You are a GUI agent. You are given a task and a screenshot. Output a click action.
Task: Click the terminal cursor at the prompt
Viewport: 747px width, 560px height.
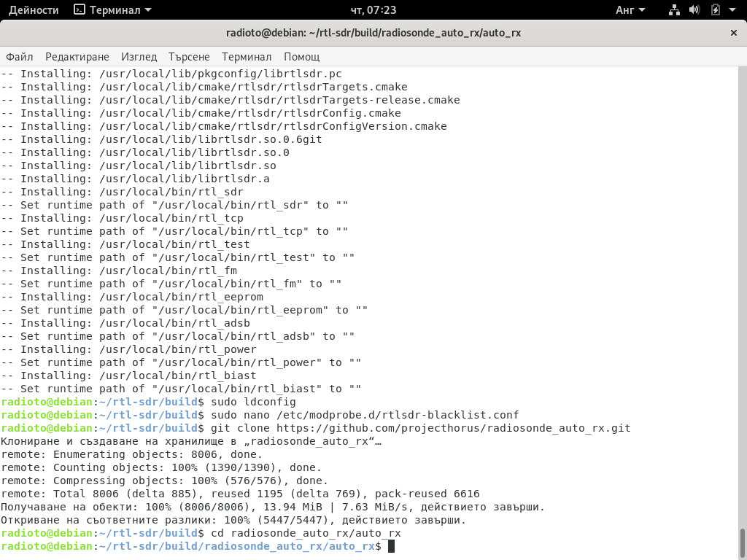coord(391,546)
